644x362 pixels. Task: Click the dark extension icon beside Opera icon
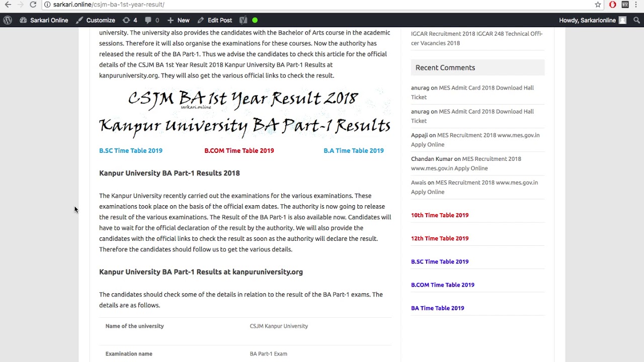tap(625, 5)
